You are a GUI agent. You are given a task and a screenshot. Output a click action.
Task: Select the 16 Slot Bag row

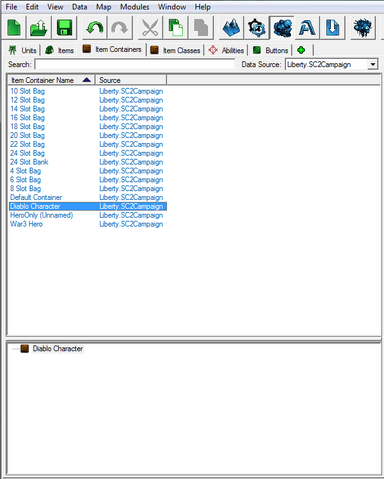pos(87,118)
